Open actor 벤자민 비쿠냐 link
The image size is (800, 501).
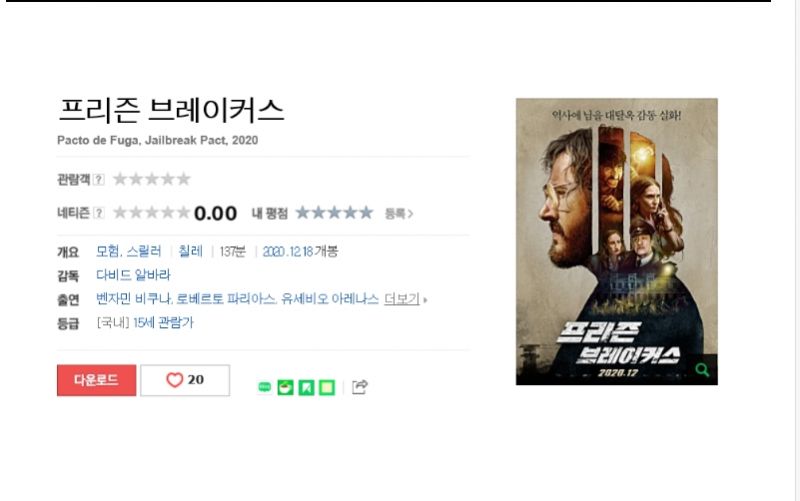[x=134, y=298]
